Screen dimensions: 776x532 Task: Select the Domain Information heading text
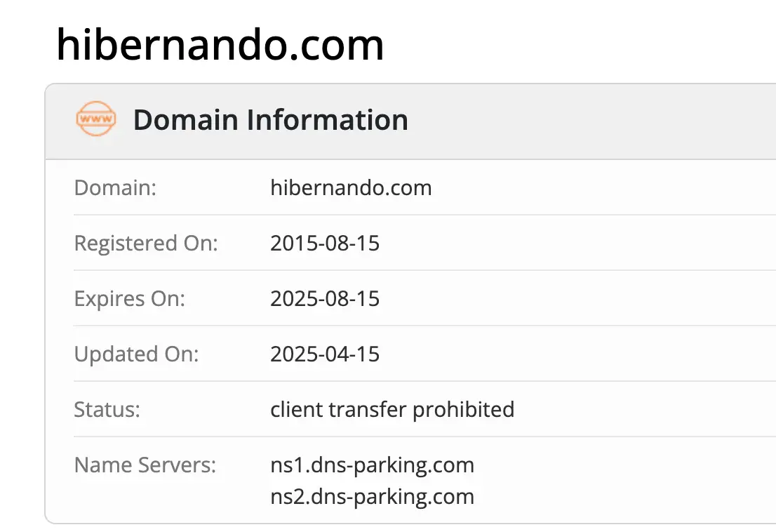pos(270,120)
